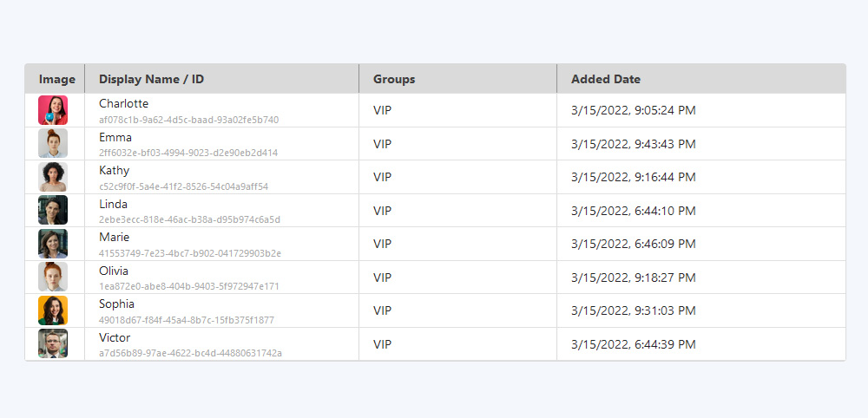868x418 pixels.
Task: Open Emma's avatar image
Action: [x=53, y=144]
